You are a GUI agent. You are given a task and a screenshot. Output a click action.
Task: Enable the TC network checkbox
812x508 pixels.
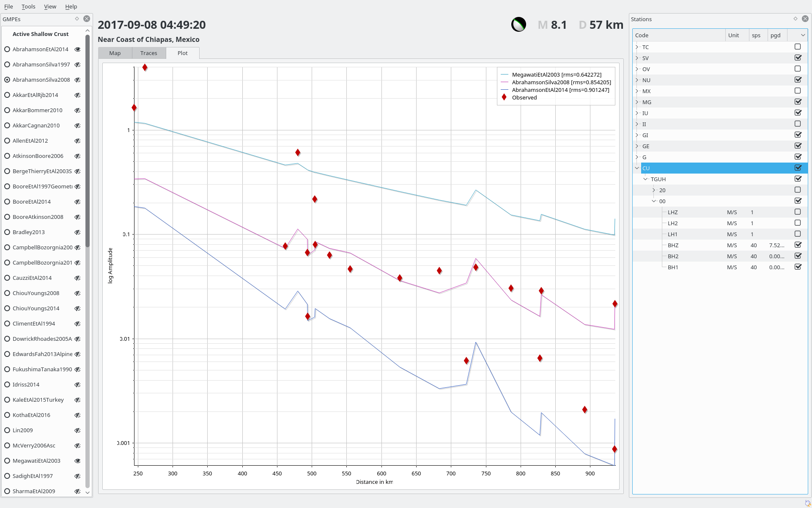[x=798, y=47]
